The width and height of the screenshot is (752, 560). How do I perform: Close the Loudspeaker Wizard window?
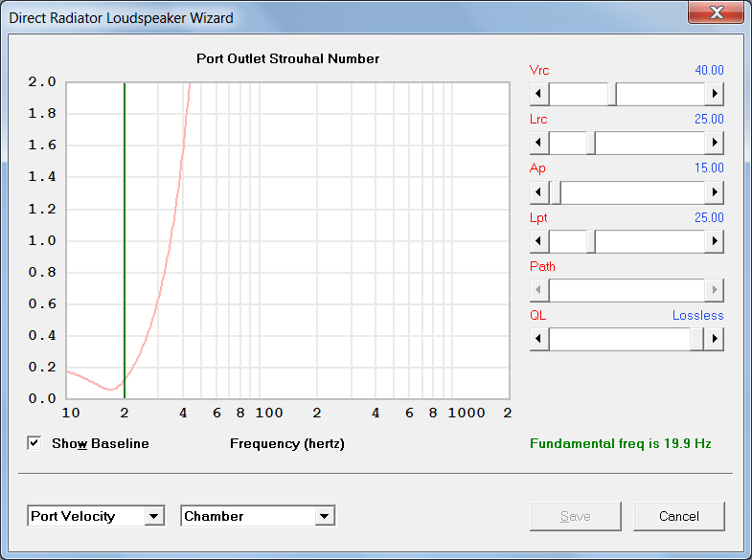coord(716,12)
